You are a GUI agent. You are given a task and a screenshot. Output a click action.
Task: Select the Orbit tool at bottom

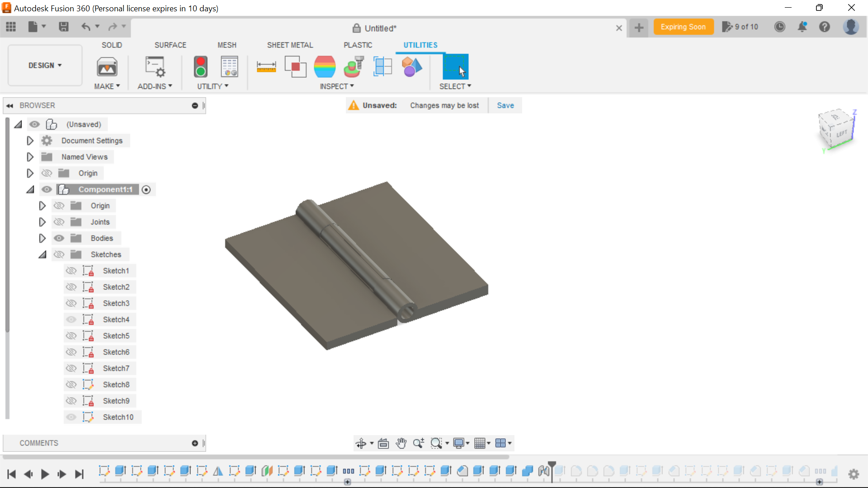pos(362,443)
